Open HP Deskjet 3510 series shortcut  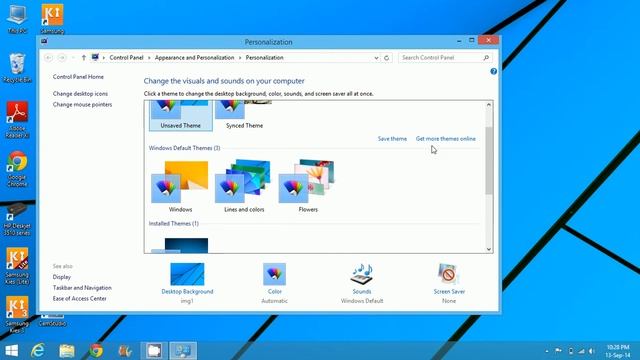coord(17,219)
